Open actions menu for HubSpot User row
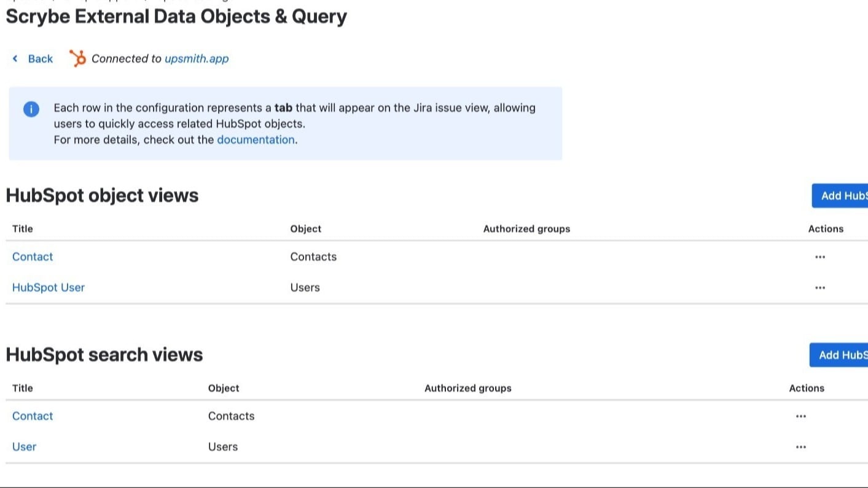868x488 pixels. [x=820, y=287]
